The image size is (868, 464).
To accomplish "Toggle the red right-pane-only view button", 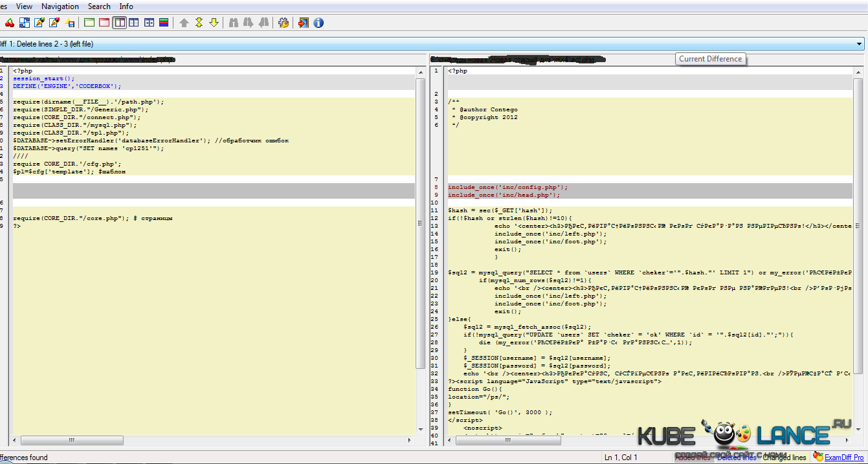I will 104,23.
